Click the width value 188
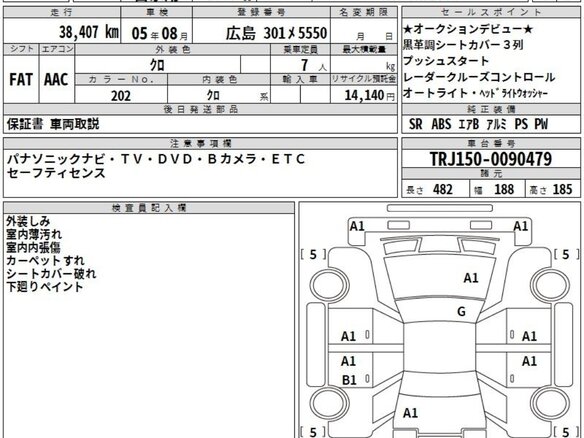 click(504, 190)
